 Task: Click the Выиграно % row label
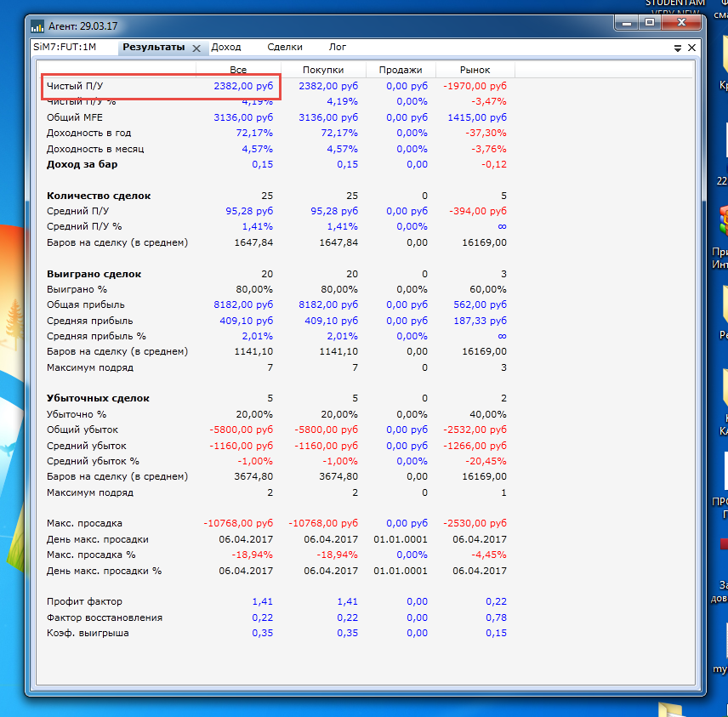click(x=77, y=289)
